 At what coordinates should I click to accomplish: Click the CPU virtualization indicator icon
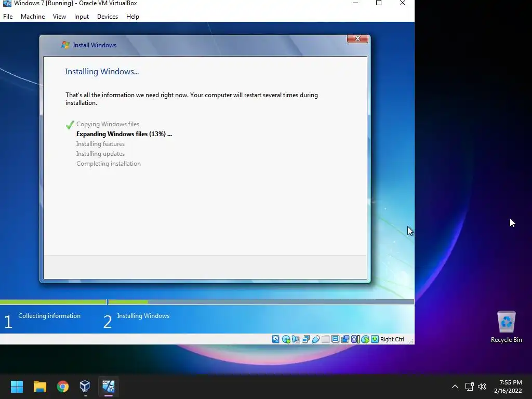tap(355, 339)
